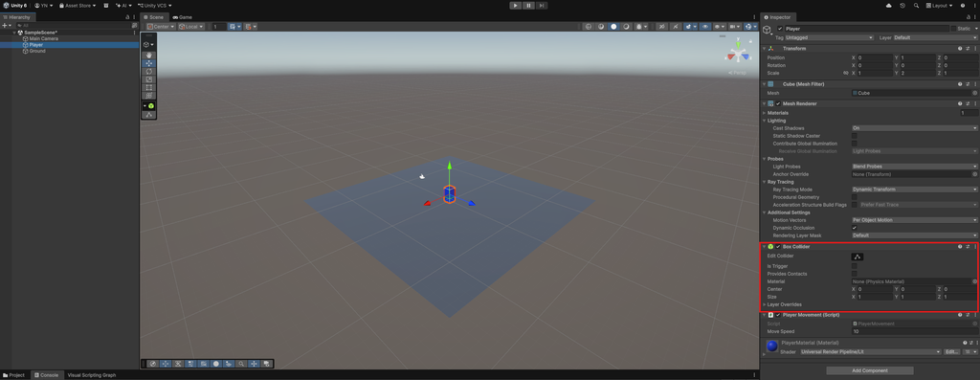Toggle the Static checkbox
The image size is (980, 380).
[x=953, y=29]
